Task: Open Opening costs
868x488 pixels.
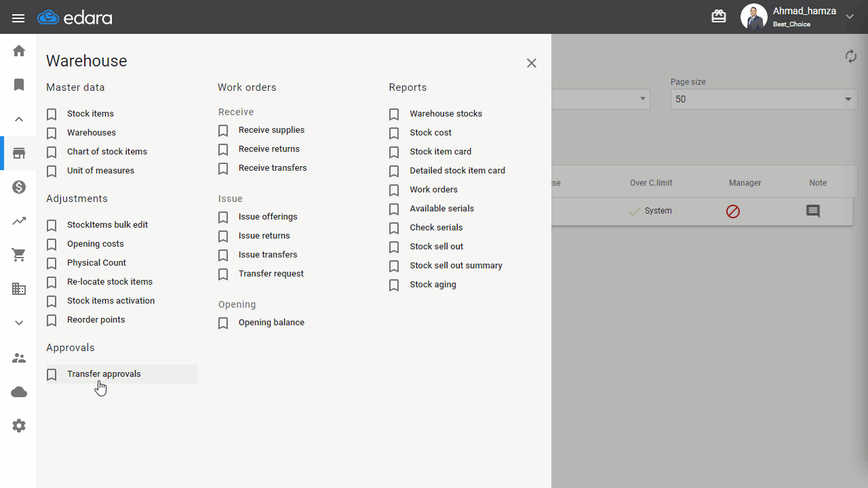Action: [96, 244]
